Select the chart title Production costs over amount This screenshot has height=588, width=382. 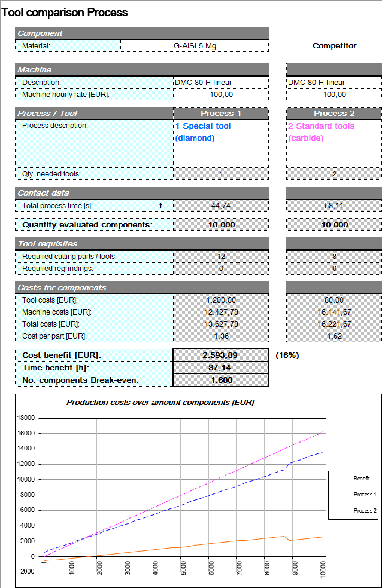pyautogui.click(x=160, y=403)
